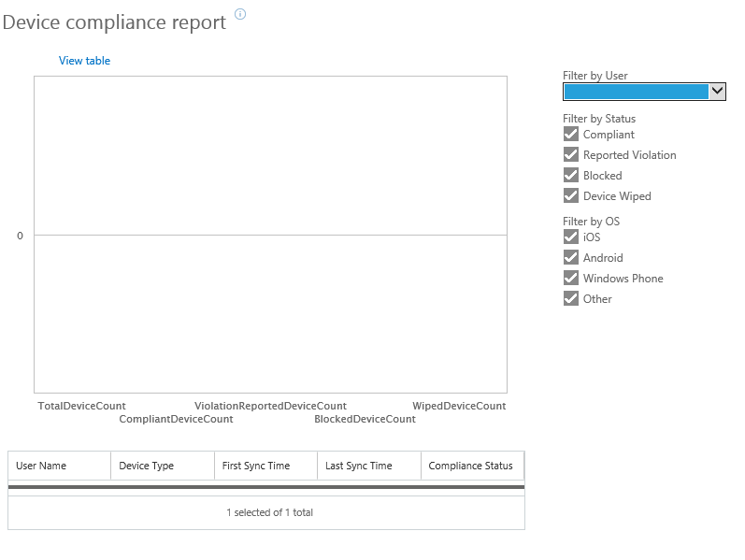Toggle the Android OS checkbox
The width and height of the screenshot is (745, 560).
point(571,257)
